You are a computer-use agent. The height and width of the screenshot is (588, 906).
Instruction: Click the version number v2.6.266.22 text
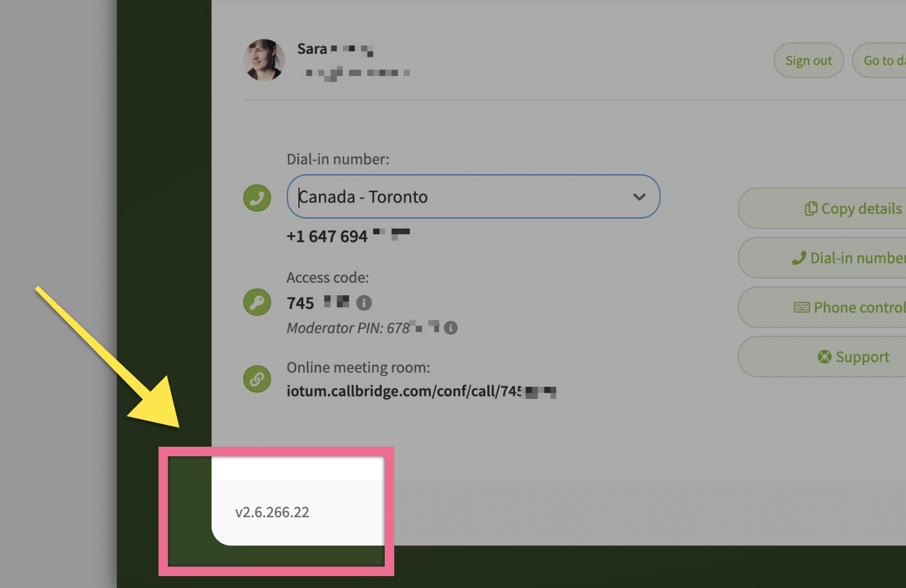[272, 513]
